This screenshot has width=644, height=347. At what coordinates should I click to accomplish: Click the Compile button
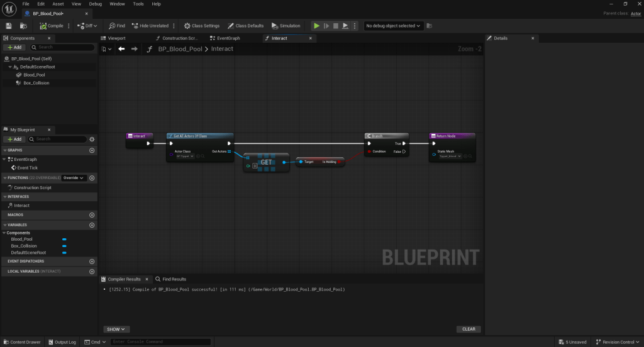[52, 26]
